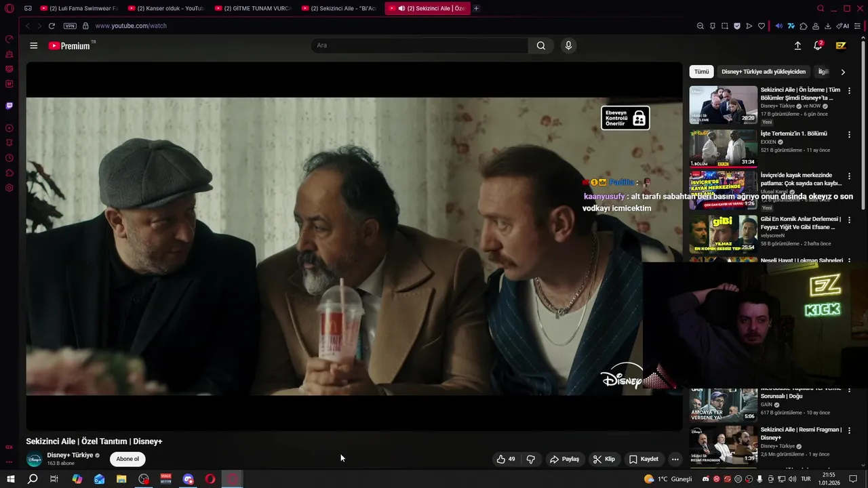This screenshot has width=868, height=488.
Task: Click the Kaydet save button
Action: (x=644, y=459)
